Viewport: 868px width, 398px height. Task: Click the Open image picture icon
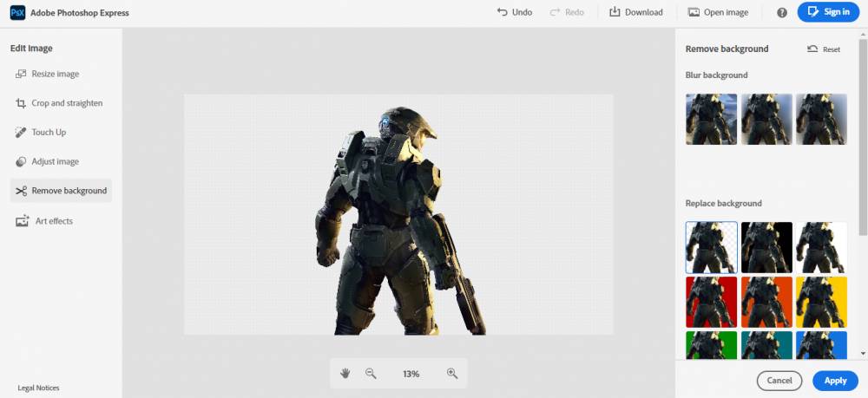tap(694, 11)
